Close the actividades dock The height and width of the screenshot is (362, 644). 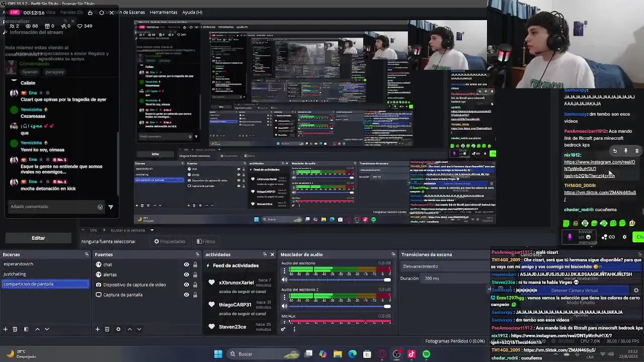coord(272,254)
